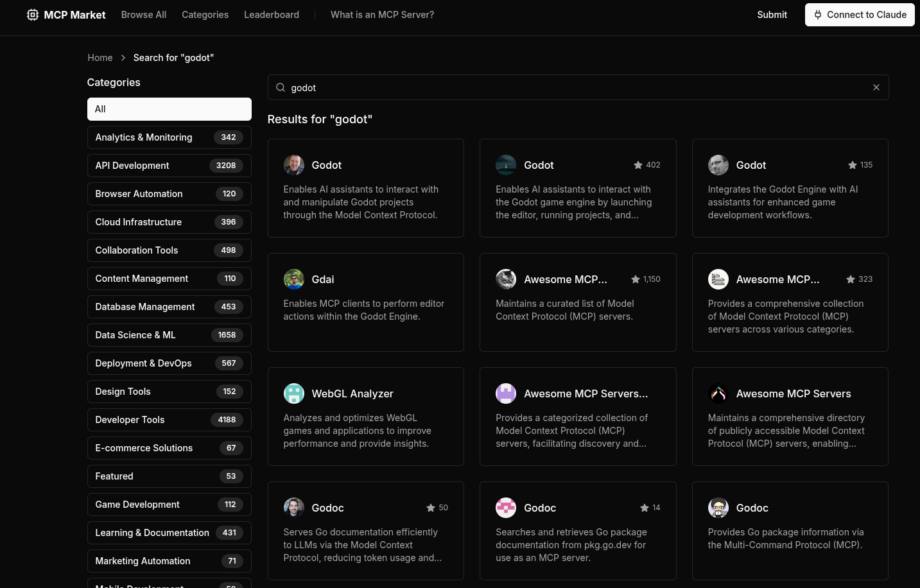Open the Cloud Infrastructure category

169,222
